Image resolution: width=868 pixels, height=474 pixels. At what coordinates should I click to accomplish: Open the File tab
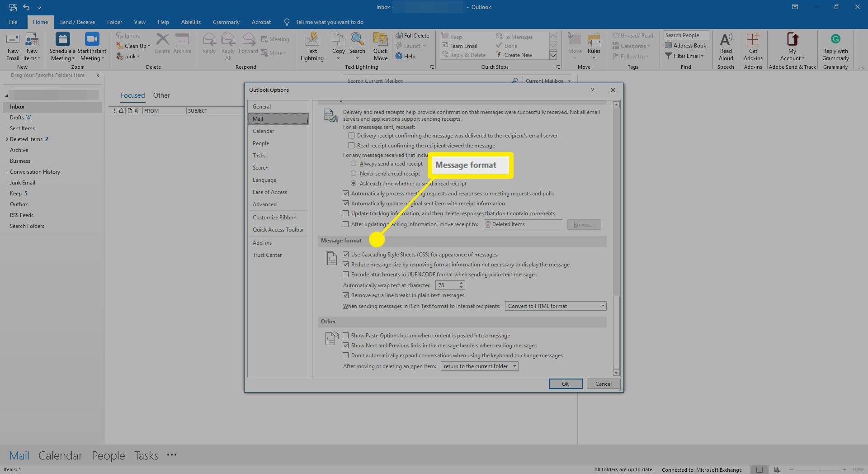click(13, 22)
